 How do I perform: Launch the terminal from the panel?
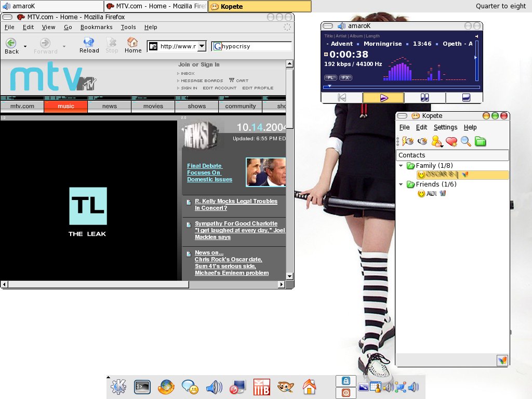click(142, 387)
